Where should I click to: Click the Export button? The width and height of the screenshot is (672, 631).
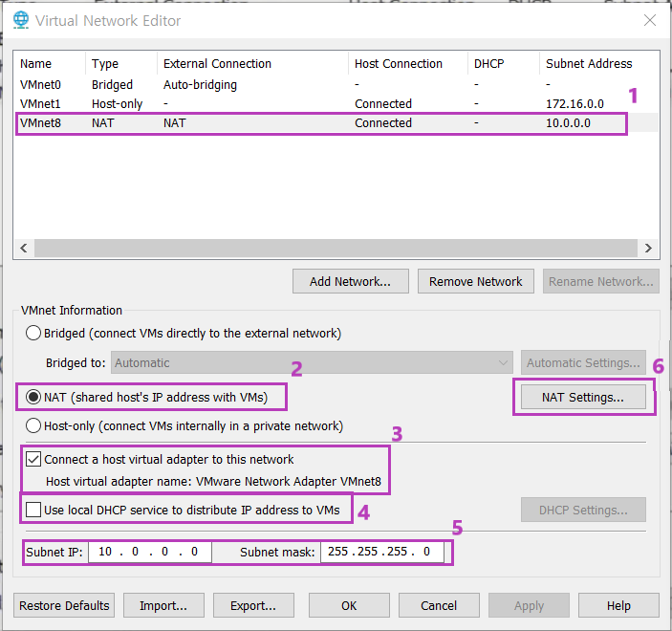[253, 605]
